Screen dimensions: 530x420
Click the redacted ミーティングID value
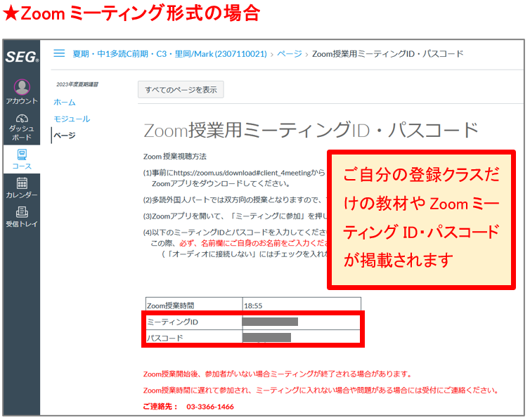(270, 322)
